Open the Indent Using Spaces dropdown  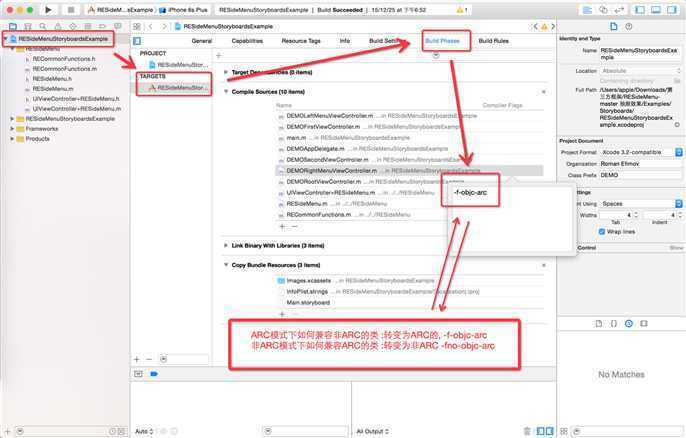640,203
